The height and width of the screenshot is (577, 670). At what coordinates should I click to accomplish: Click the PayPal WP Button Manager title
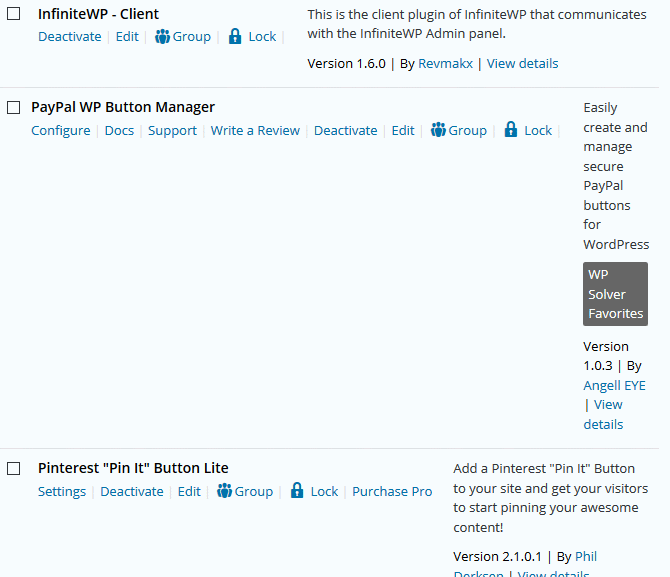point(123,107)
